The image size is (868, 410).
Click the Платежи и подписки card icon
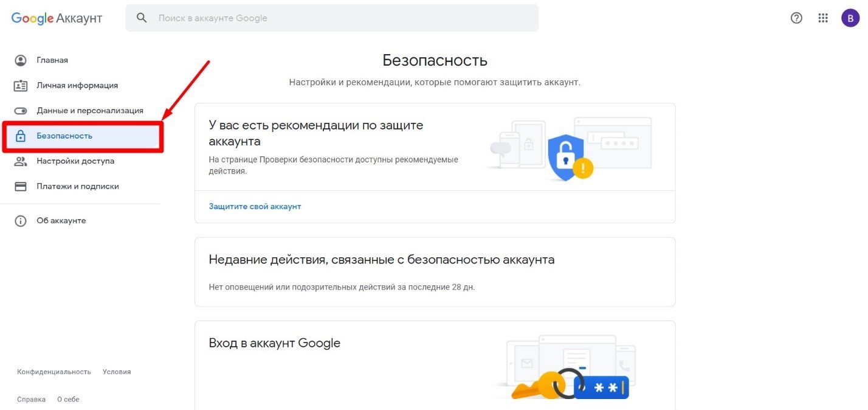point(21,187)
